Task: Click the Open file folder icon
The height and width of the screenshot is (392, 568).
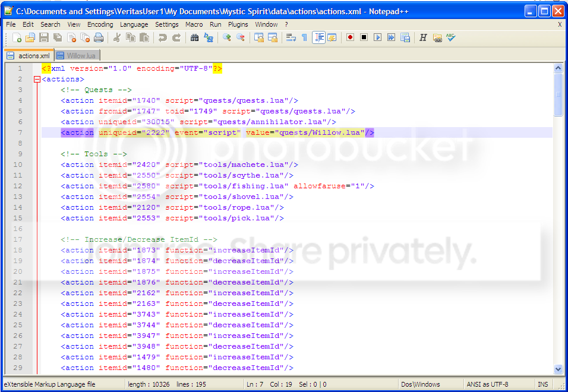Action: coord(30,37)
